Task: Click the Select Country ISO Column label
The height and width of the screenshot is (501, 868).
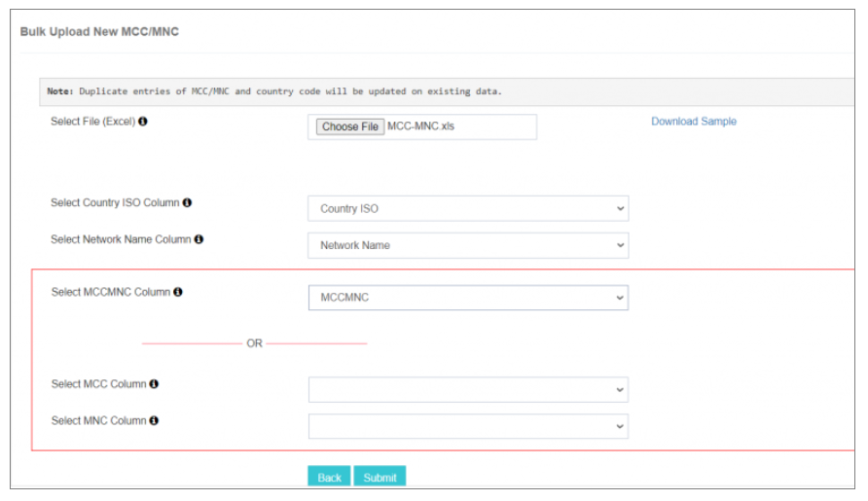Action: [x=115, y=203]
